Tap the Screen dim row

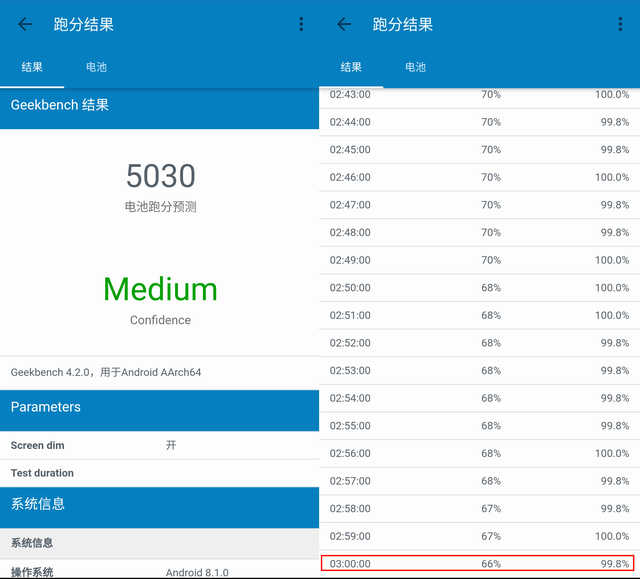160,445
